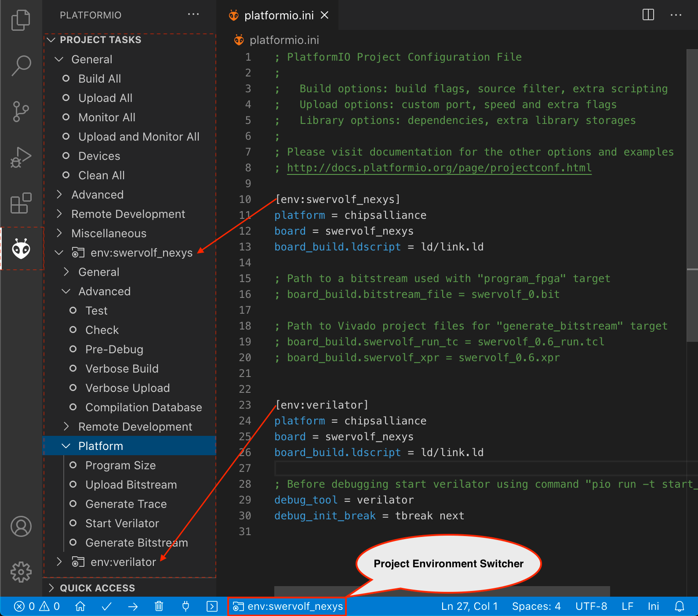Run Upload and Monitor All task
This screenshot has height=616, width=698.
tap(130, 137)
